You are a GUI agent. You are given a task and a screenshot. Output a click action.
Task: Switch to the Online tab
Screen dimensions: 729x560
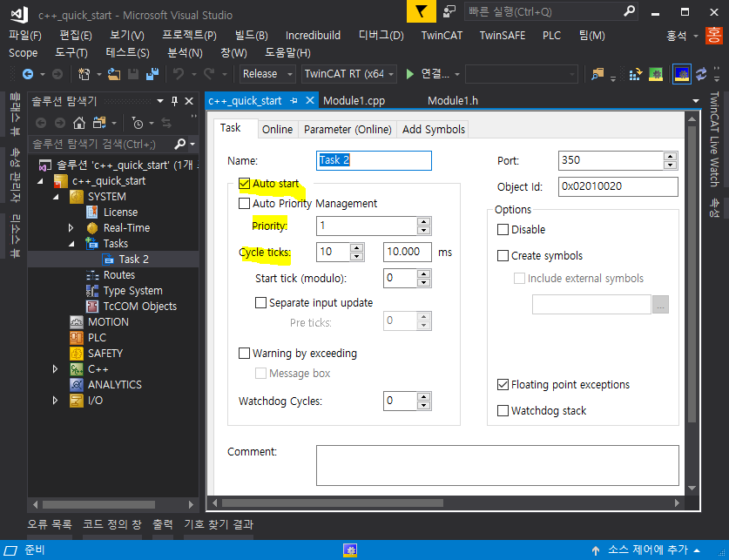(278, 130)
